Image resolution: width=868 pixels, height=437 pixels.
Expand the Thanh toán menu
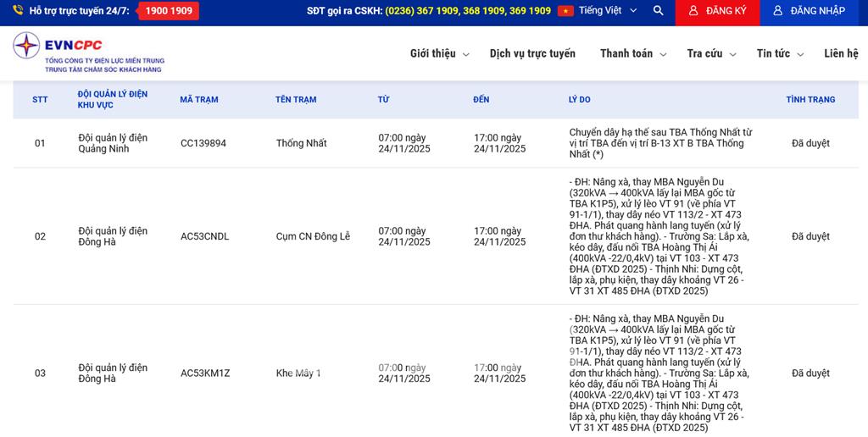tap(632, 53)
